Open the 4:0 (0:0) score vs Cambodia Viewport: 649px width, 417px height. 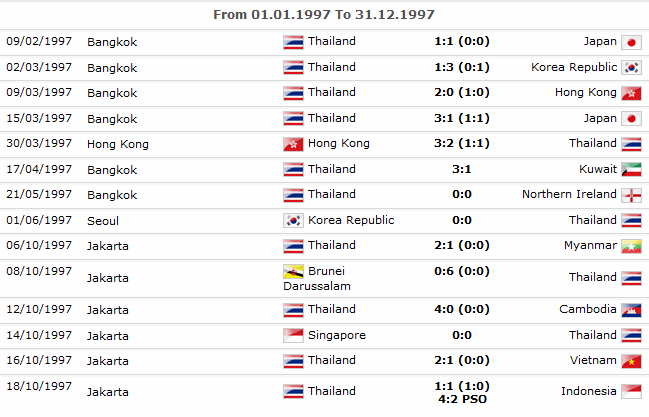tap(462, 309)
